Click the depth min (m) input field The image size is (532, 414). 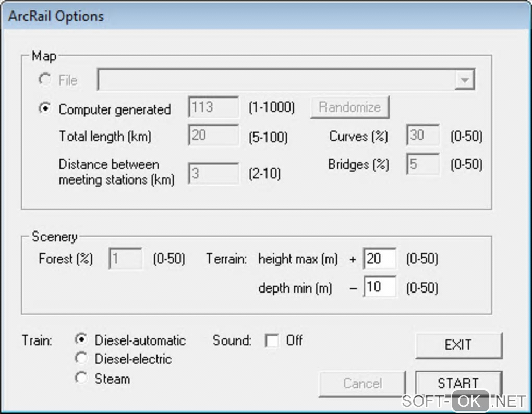(380, 287)
